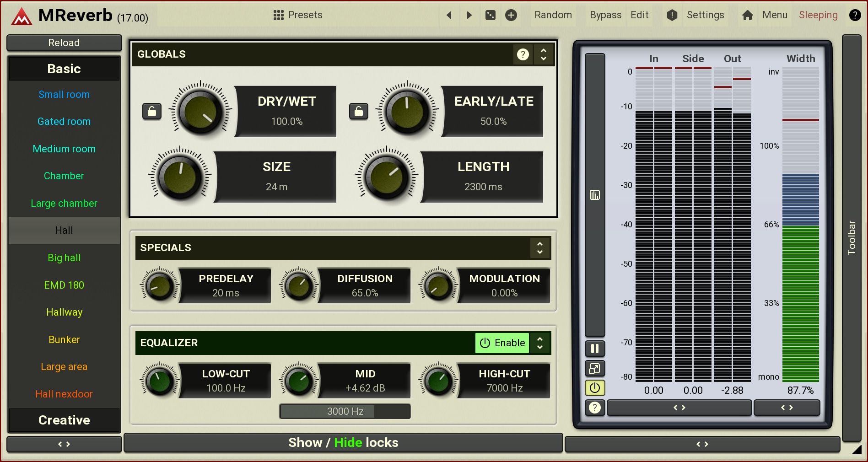Click the randomize dice icon
Viewport: 868px width, 462px height.
[490, 15]
